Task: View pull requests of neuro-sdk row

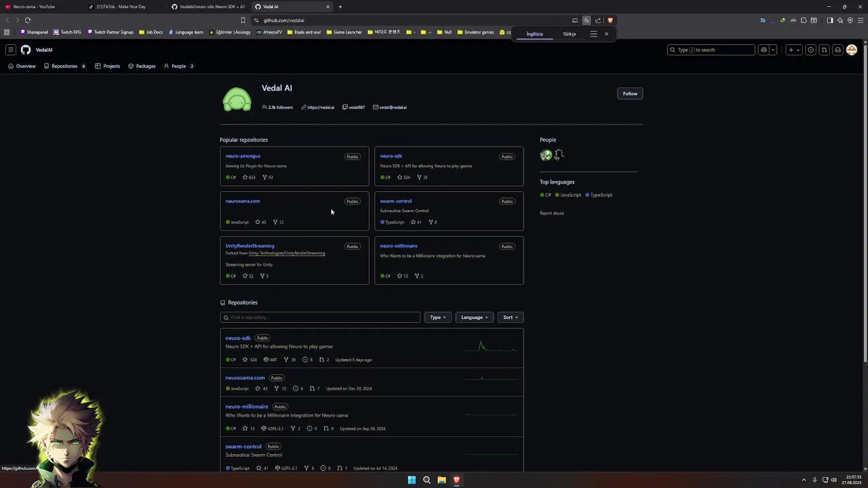Action: (x=323, y=360)
